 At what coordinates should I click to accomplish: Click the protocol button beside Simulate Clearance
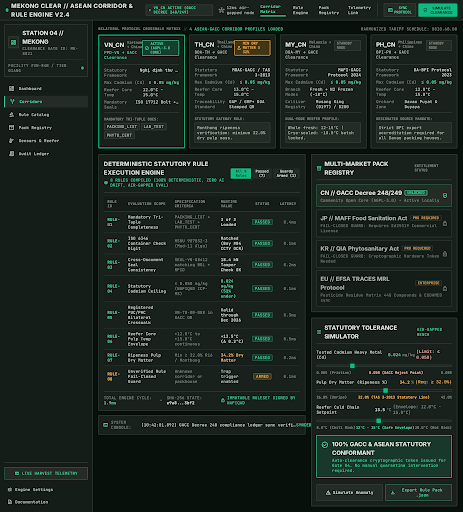click(x=400, y=10)
